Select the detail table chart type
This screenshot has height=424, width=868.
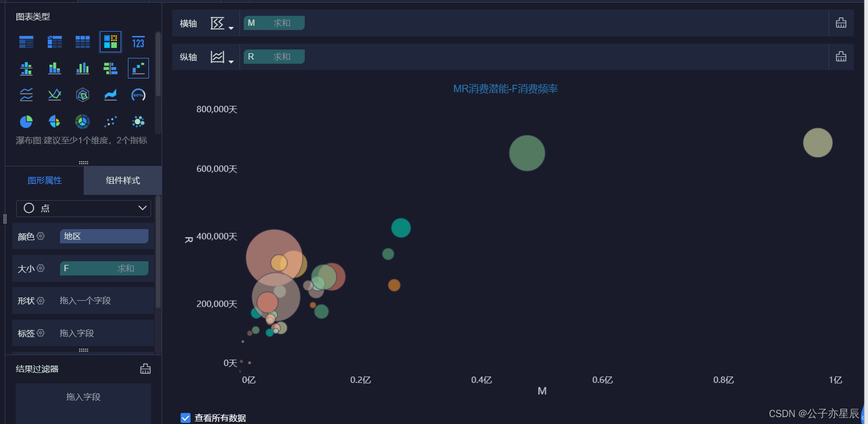coord(83,42)
